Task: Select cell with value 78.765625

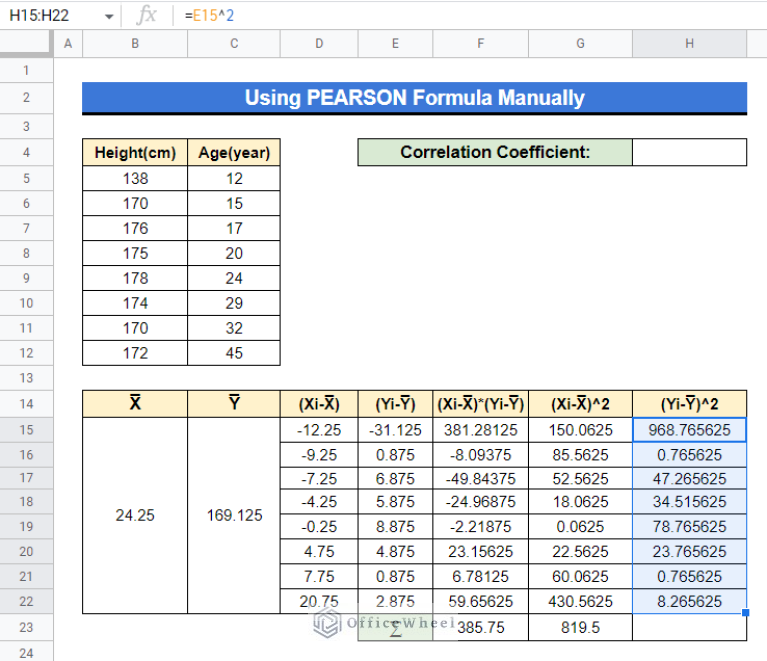Action: tap(689, 527)
